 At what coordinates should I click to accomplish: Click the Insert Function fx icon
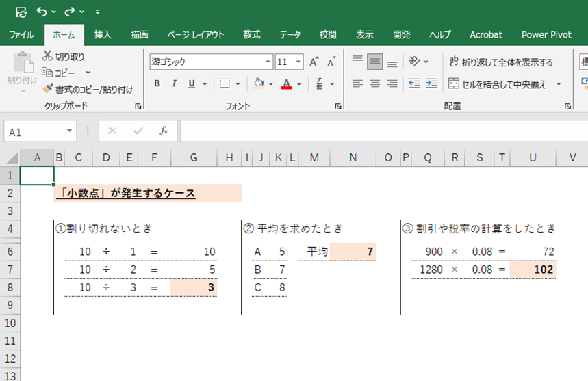coord(164,131)
